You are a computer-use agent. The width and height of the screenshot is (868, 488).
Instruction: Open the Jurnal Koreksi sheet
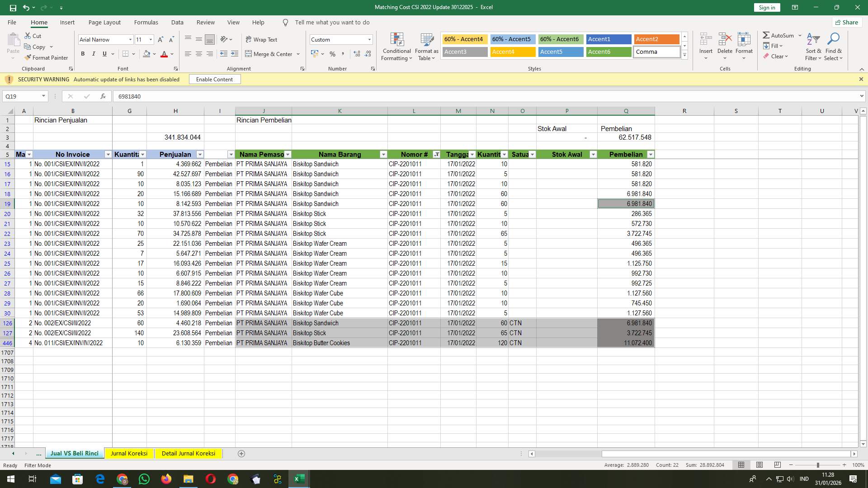(129, 453)
